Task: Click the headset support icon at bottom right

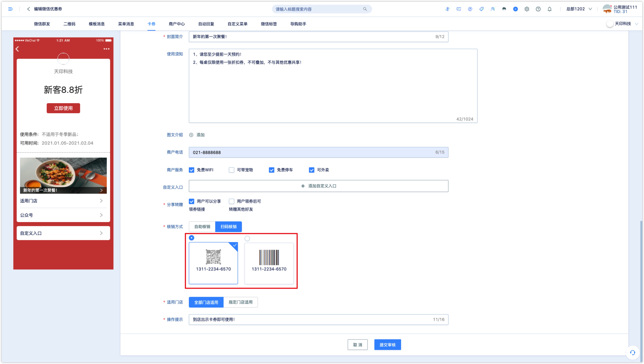Action: tap(632, 352)
